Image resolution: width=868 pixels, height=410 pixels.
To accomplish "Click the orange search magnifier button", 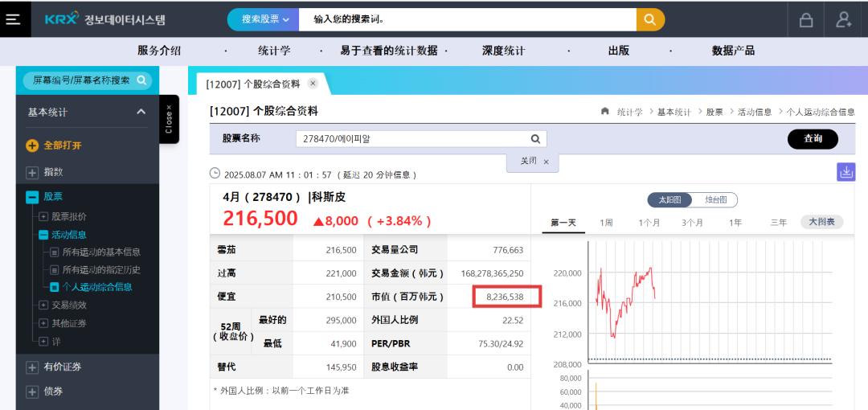I will point(650,19).
